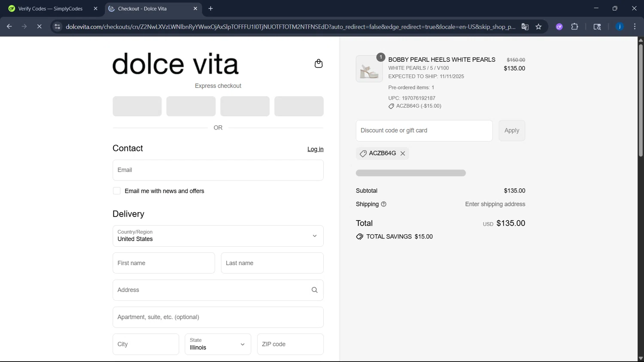Click the address search magnifier icon
The image size is (644, 362).
click(x=315, y=290)
